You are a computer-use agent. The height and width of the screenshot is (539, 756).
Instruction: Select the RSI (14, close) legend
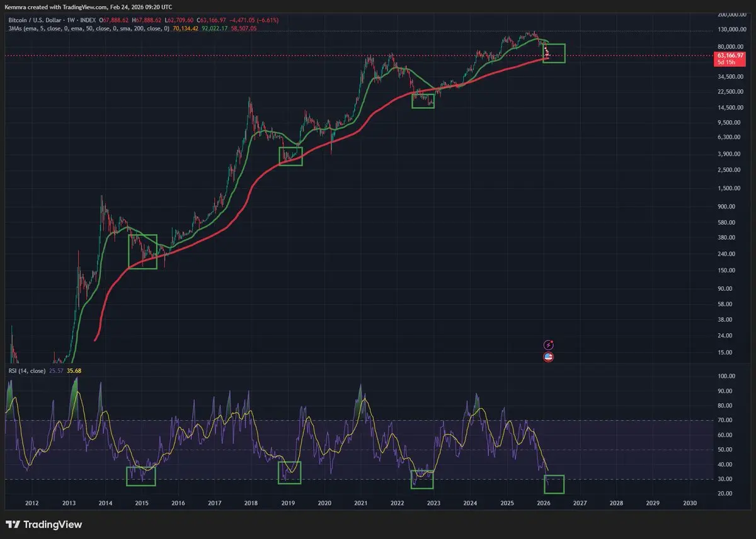(26, 371)
